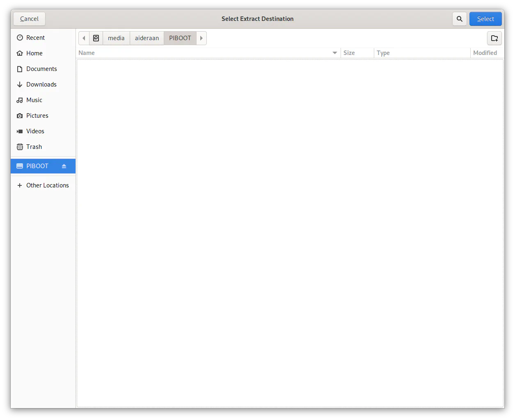Open Downloads in the sidebar
Screen dimensions: 515x420
click(43, 84)
